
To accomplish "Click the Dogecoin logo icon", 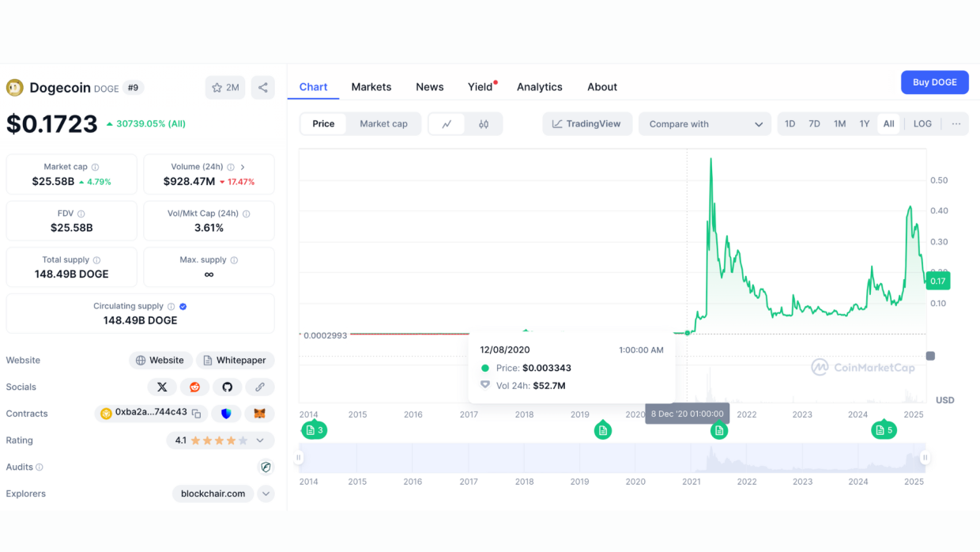I will pyautogui.click(x=15, y=88).
